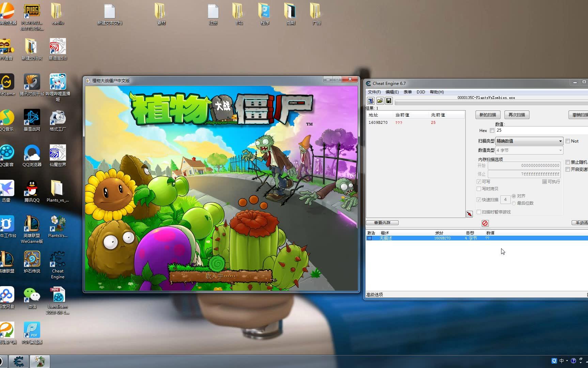Viewport: 588px width, 368px height.
Task: Click the 当前值 column header
Action: [411, 115]
